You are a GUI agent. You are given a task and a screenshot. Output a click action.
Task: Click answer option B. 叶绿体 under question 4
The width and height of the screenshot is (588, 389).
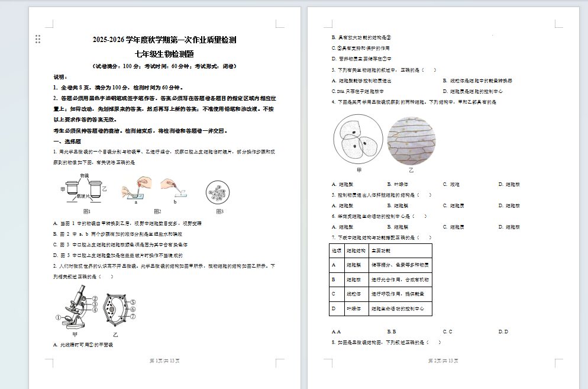398,184
